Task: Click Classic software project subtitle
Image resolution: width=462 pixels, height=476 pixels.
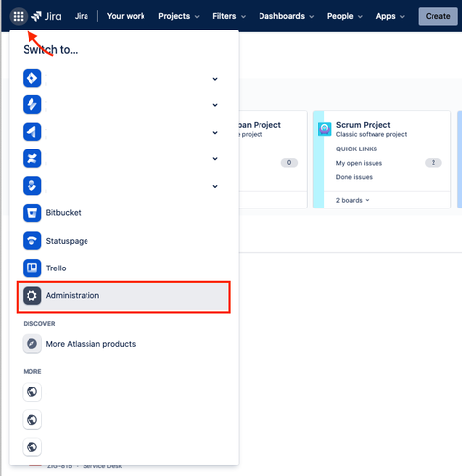Action: [372, 134]
